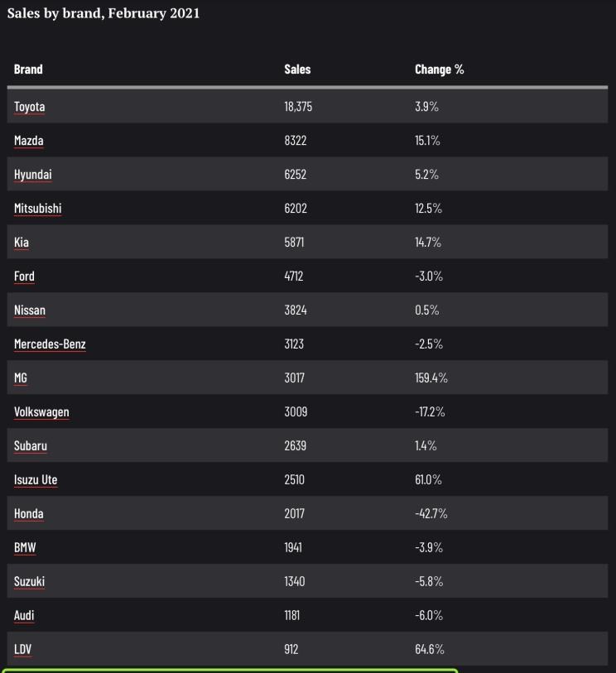Click the Brand column header
Screen dimensions: 616x673
28,69
